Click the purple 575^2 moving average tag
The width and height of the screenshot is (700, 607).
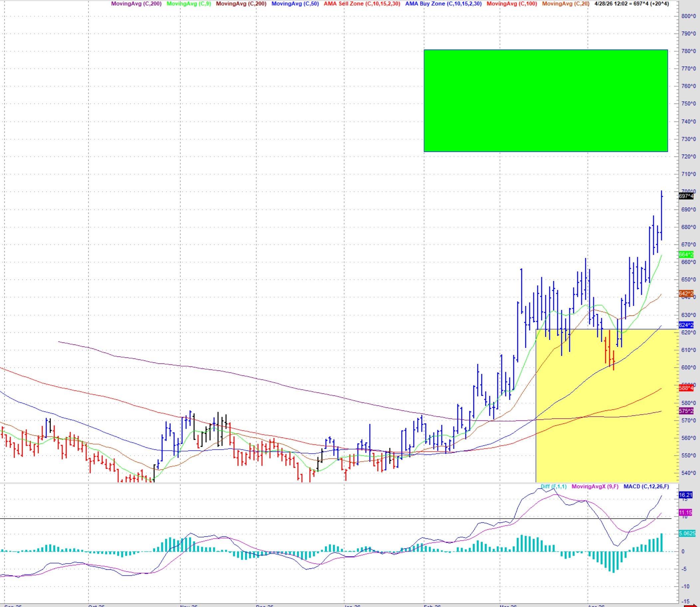686,411
